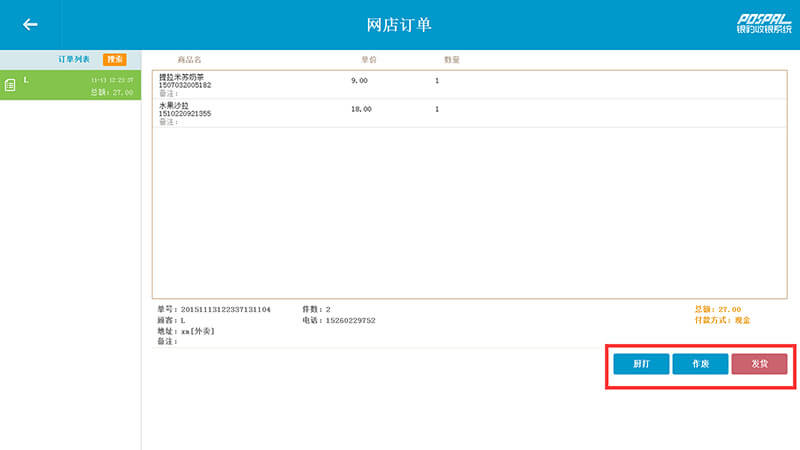This screenshot has height=450, width=800.
Task: Go back using the arrow icon
Action: click(x=30, y=24)
